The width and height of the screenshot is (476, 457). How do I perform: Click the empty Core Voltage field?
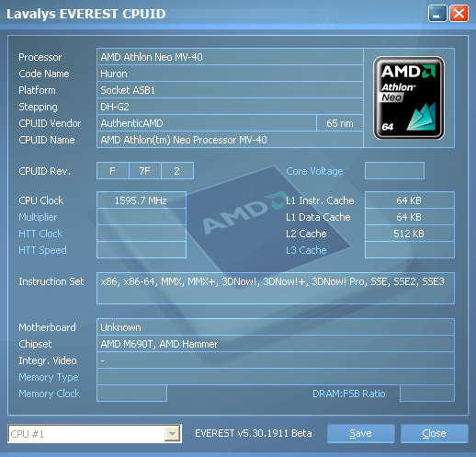tap(394, 171)
